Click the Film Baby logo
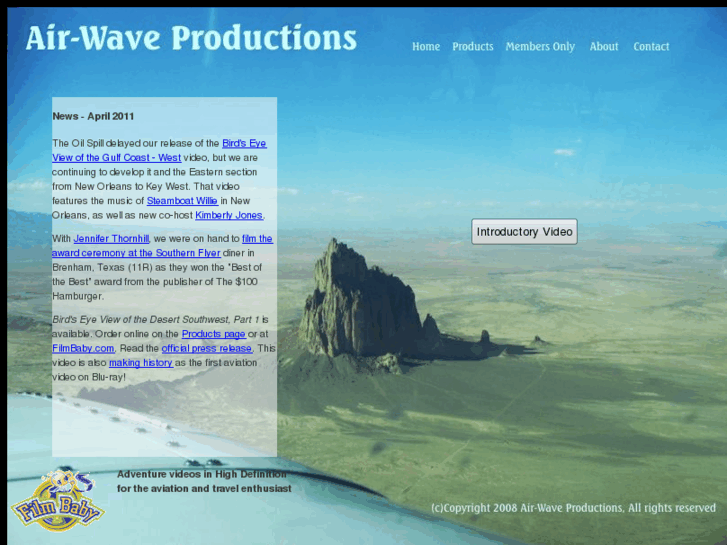The image size is (727, 545). pos(58,500)
